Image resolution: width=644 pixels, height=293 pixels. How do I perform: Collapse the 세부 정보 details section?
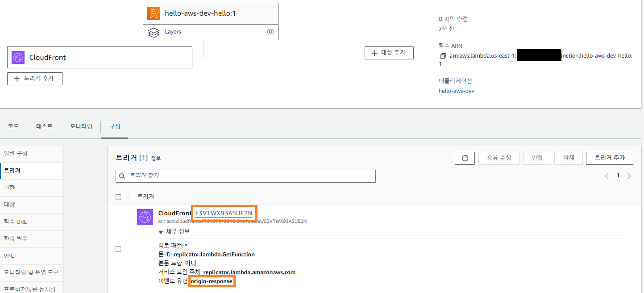(x=174, y=231)
